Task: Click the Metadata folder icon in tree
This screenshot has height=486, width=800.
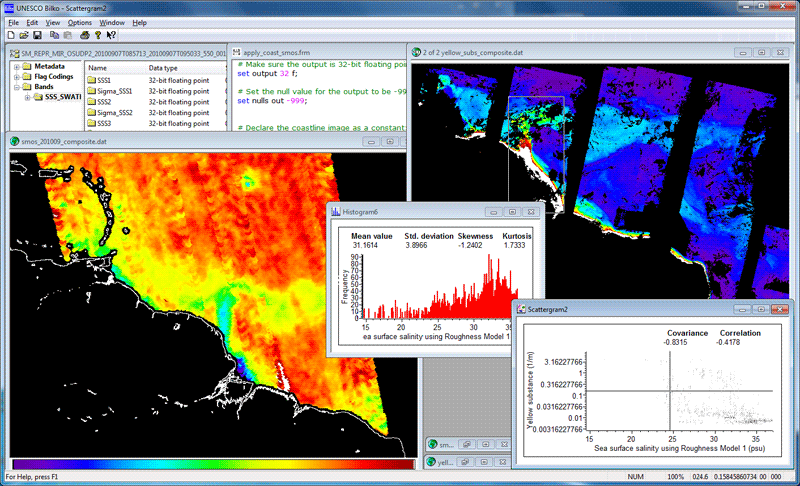Action: click(x=27, y=66)
